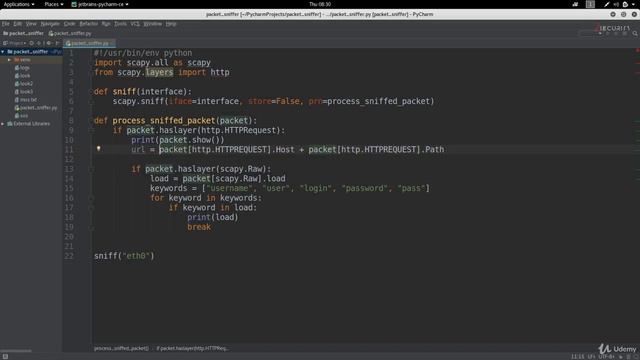Click the word break on line 19
Image resolution: width=640 pixels, height=360 pixels.
(199, 227)
